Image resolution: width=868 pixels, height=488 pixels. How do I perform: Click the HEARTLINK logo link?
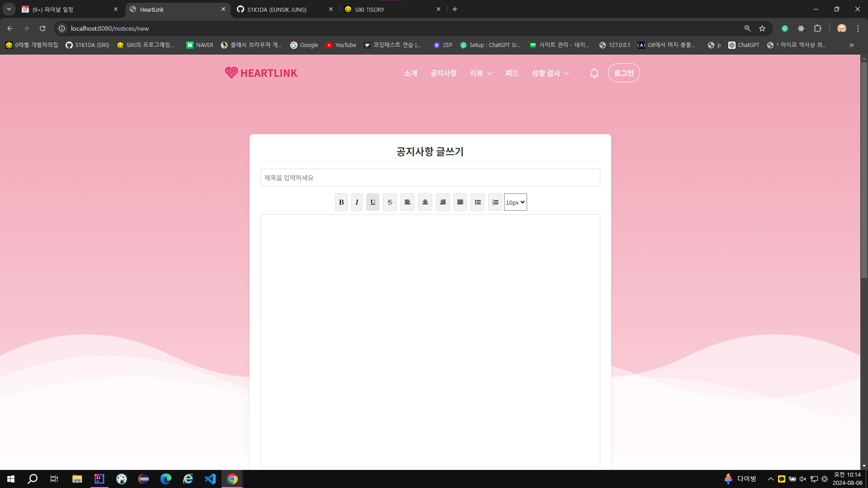(261, 73)
